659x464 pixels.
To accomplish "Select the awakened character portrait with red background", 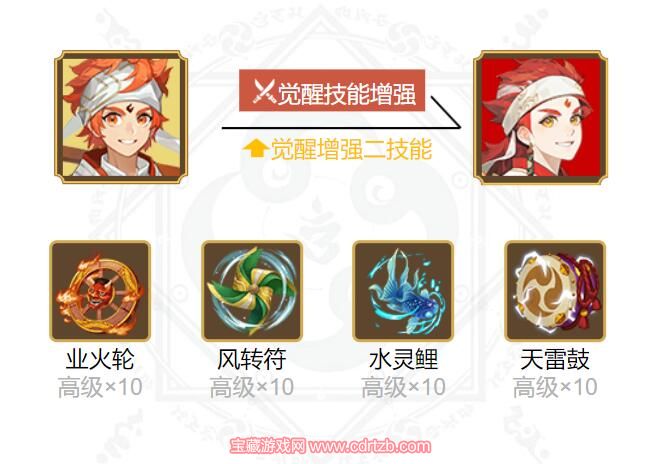I will [x=540, y=118].
